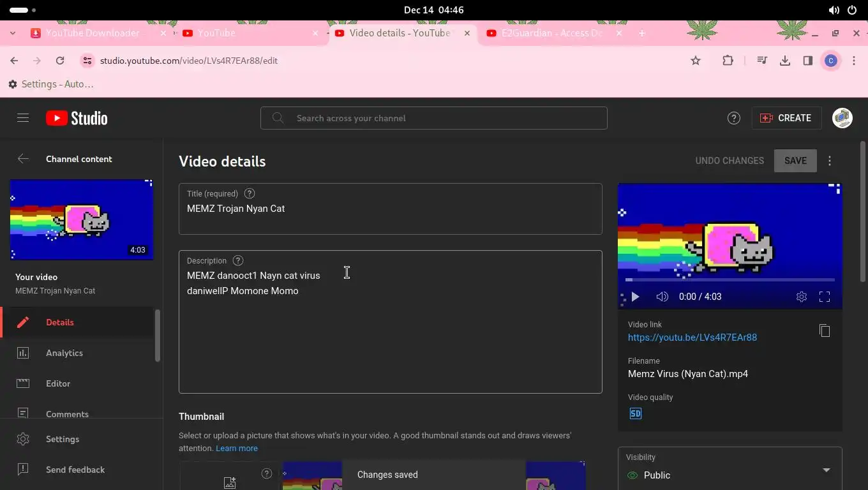Open the video options three-dot menu
The image size is (868, 490).
[x=830, y=161]
